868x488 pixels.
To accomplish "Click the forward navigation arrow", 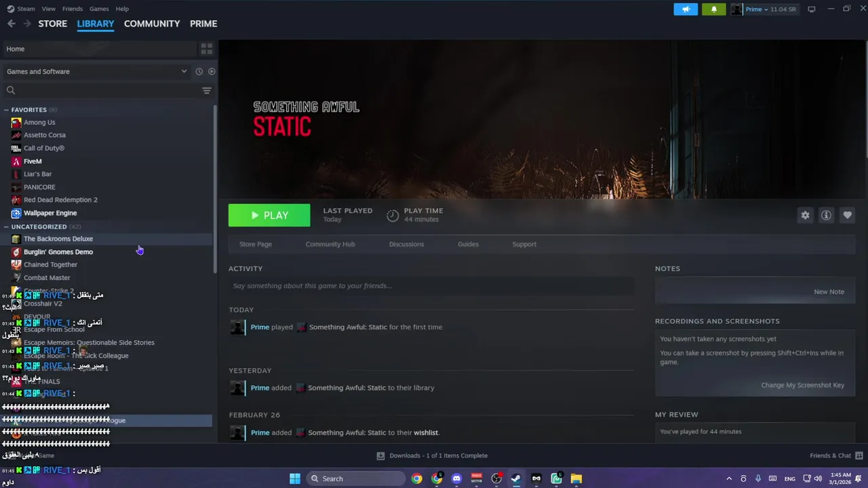I will [x=27, y=24].
